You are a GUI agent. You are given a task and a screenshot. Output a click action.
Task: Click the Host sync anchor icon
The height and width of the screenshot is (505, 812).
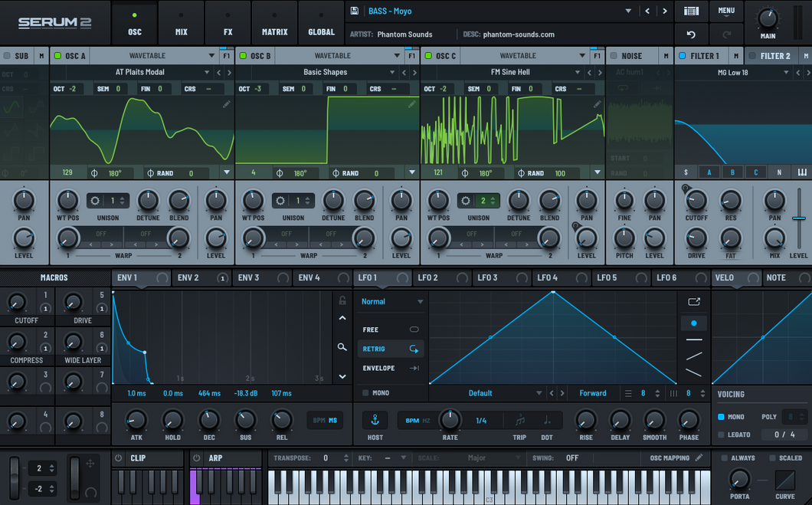tap(375, 420)
